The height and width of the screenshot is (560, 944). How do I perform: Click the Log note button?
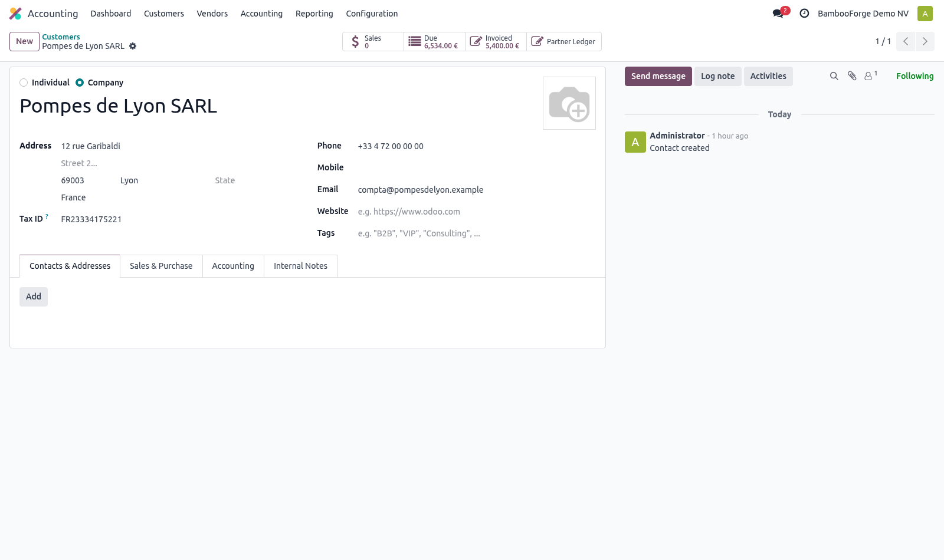pyautogui.click(x=718, y=76)
